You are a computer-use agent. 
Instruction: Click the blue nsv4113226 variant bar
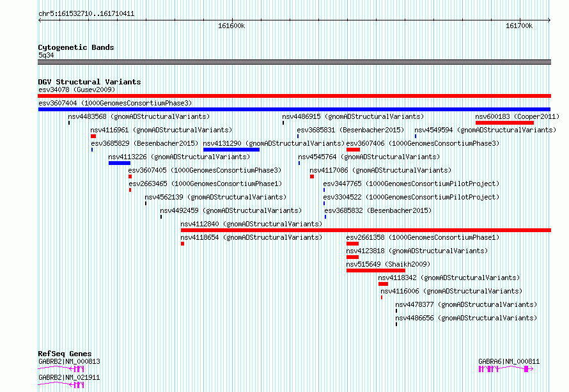click(x=120, y=163)
